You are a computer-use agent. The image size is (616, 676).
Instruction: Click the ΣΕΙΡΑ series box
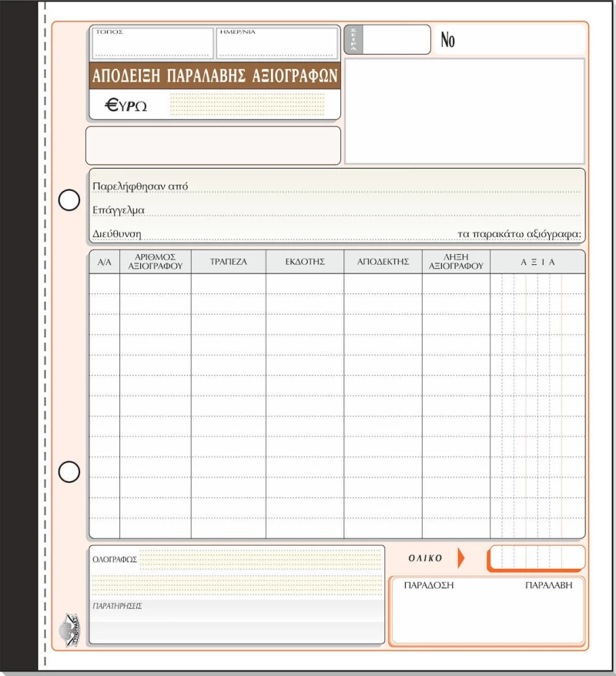coord(387,40)
